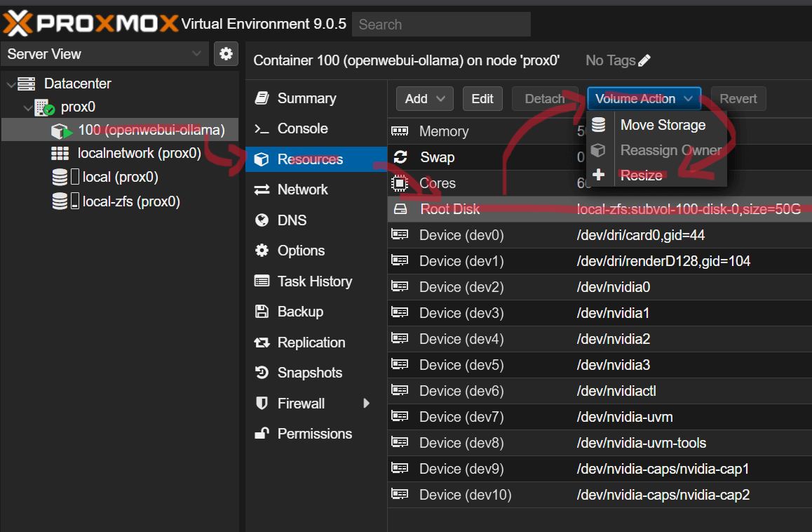Viewport: 812px width, 532px height.
Task: Switch to the Network tab
Action: click(302, 189)
